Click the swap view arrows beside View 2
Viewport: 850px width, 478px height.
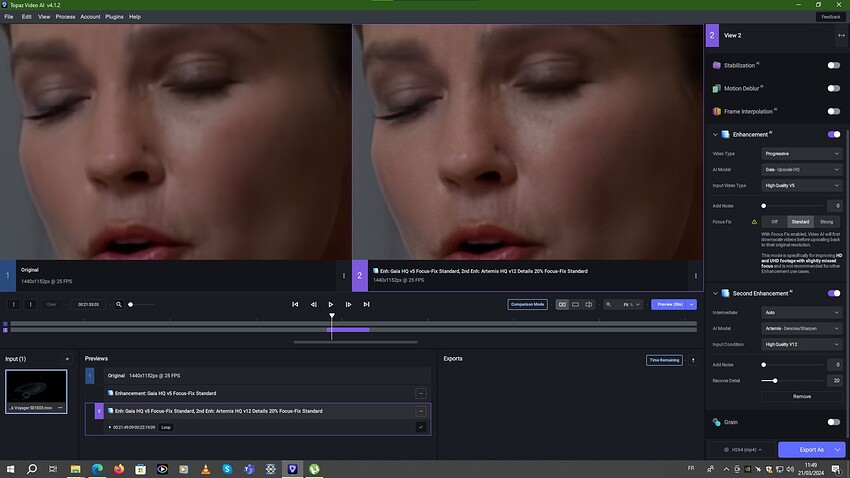tap(840, 35)
